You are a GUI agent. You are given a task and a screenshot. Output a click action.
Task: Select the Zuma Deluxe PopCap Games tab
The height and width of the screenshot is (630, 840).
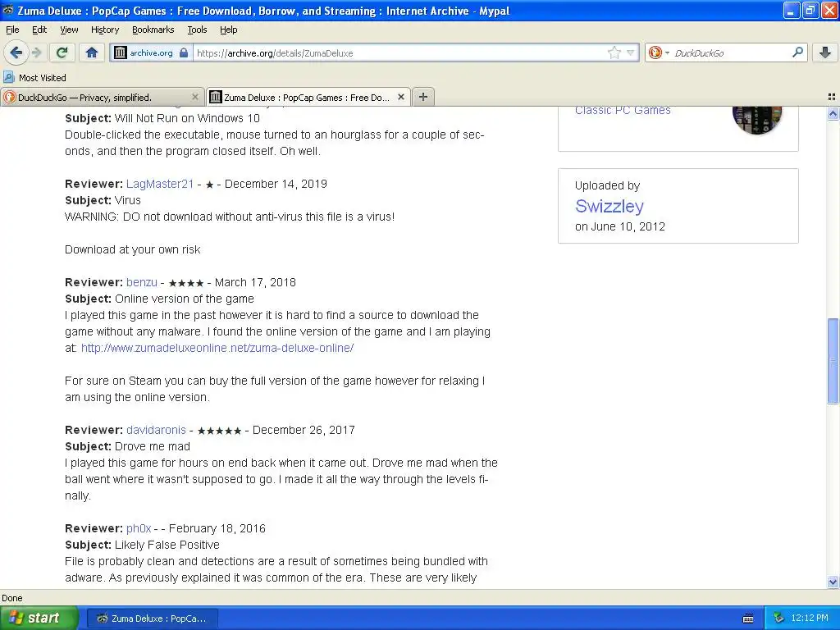[x=308, y=97]
